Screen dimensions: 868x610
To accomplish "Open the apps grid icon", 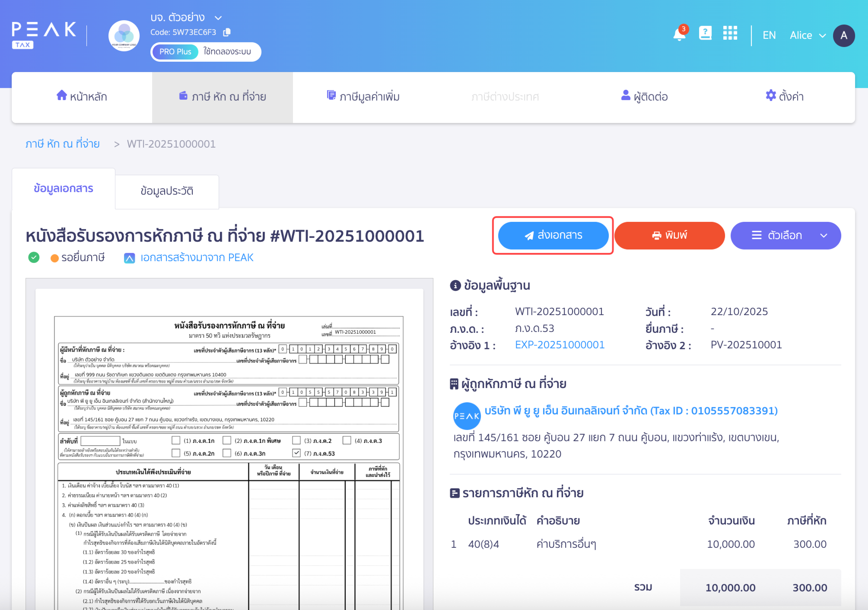I will [731, 33].
